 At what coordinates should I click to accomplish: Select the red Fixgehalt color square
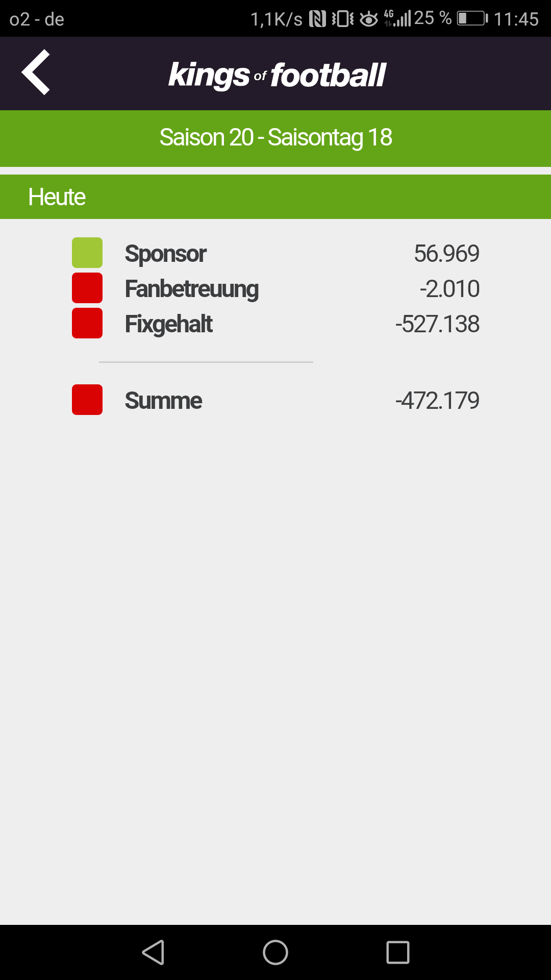click(87, 323)
